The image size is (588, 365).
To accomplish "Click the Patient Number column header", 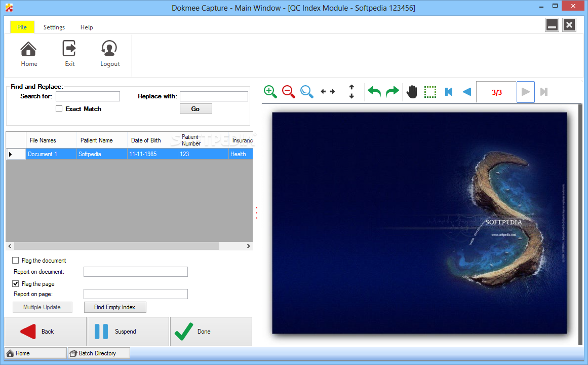I will (203, 140).
